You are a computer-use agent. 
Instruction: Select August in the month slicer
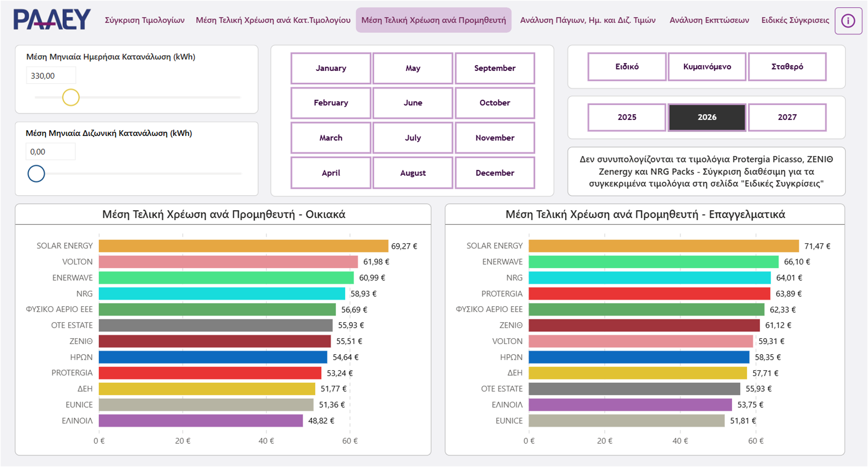point(413,173)
